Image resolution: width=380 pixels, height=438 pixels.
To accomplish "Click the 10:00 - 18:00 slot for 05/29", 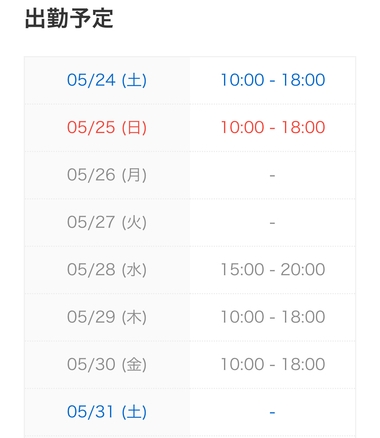I will point(273,317).
